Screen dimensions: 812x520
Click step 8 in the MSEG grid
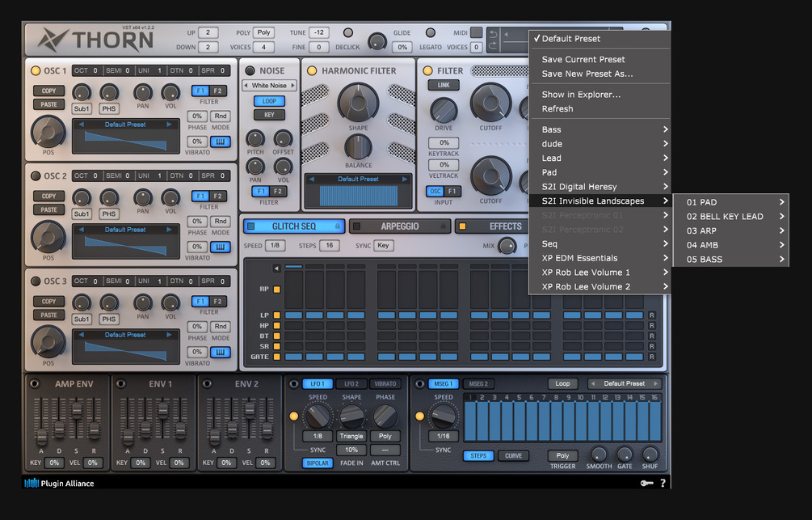click(x=556, y=417)
